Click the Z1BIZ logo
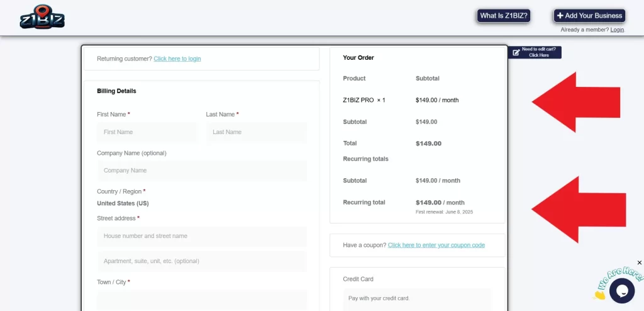Image resolution: width=644 pixels, height=311 pixels. point(42,17)
